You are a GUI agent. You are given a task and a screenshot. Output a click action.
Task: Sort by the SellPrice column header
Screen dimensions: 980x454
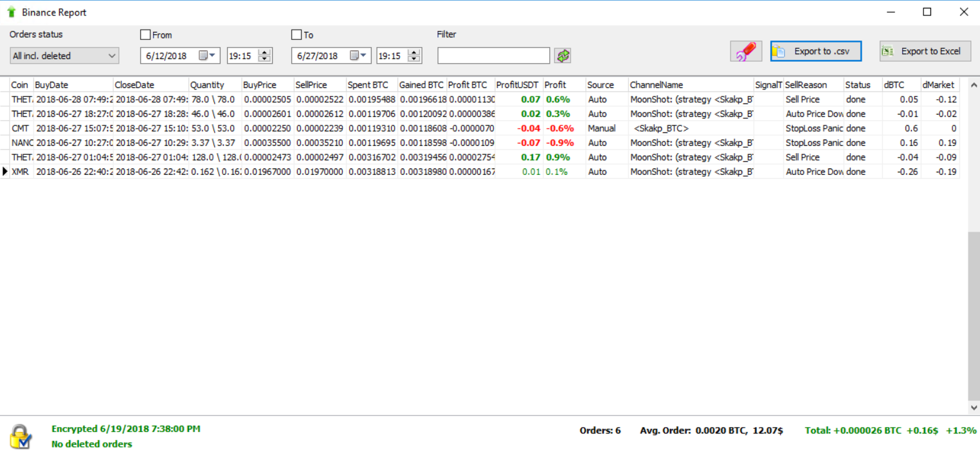pyautogui.click(x=320, y=85)
